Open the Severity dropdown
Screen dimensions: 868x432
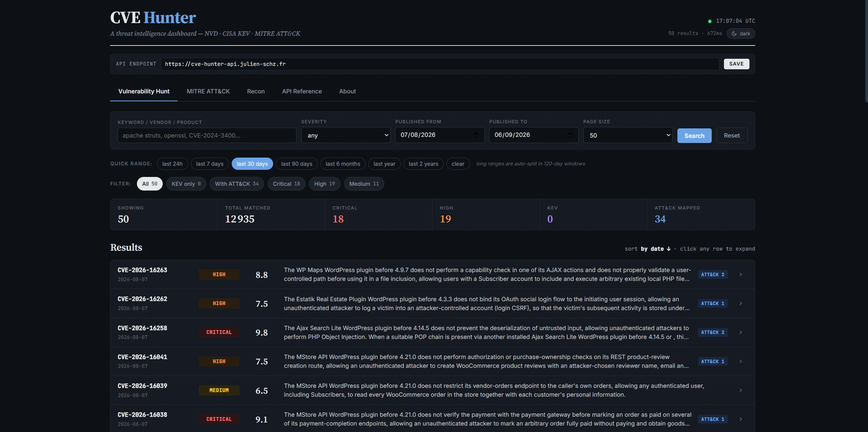pos(346,135)
